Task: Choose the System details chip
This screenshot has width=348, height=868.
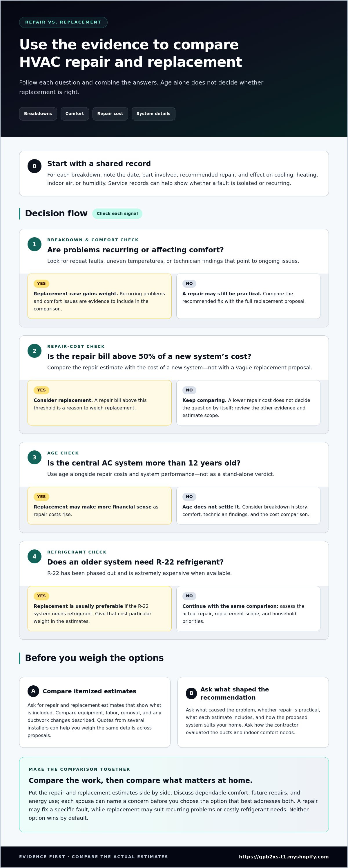Action: tap(153, 114)
